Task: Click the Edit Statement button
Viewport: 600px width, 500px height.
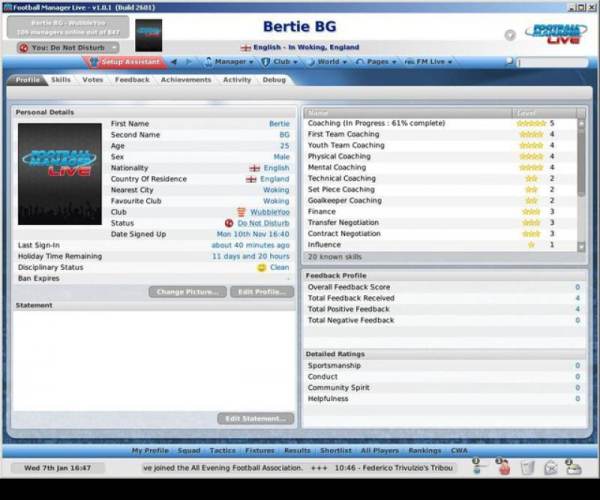Action: (256, 419)
